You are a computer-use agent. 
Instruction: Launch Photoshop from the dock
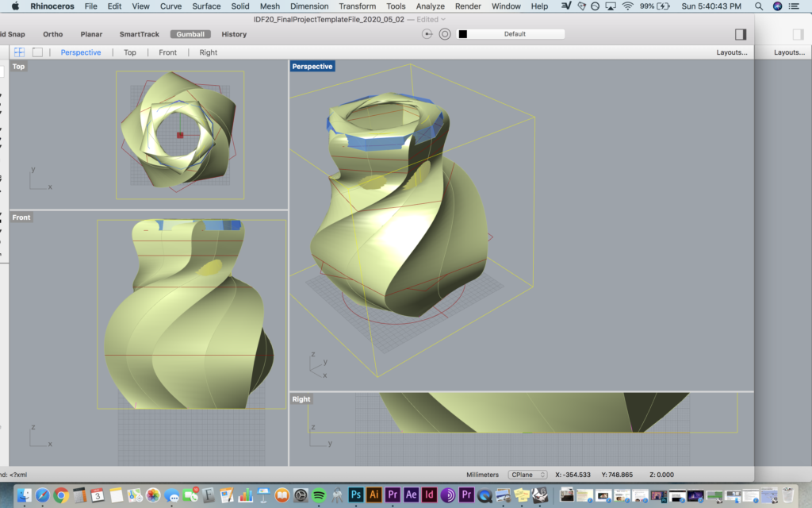pos(356,495)
